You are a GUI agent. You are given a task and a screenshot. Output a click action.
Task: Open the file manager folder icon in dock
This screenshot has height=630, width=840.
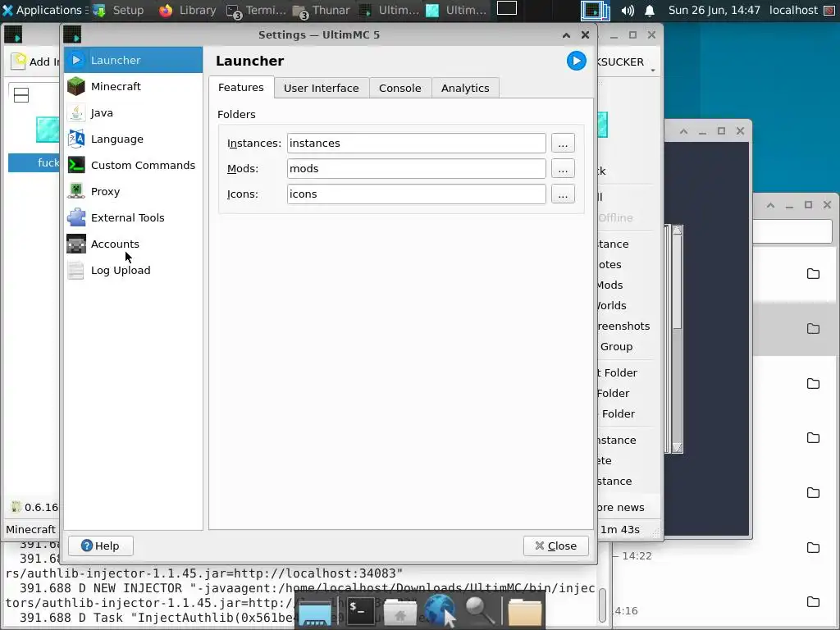pos(524,612)
